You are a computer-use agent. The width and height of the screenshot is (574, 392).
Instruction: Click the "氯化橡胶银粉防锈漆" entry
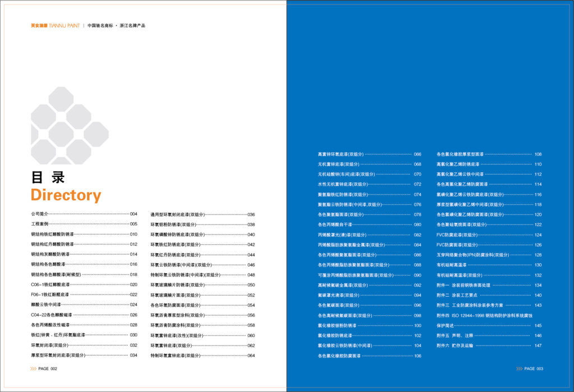coord(369,325)
